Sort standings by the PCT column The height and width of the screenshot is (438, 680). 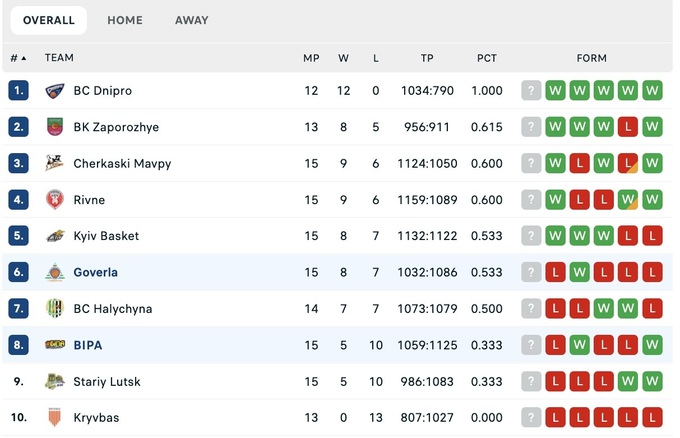point(487,58)
